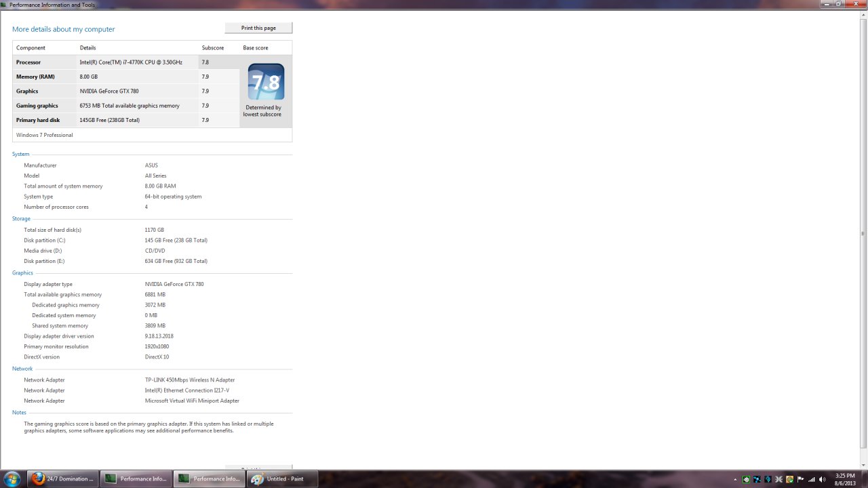Click the 6753 MB Total available graphics memory text

pos(130,106)
